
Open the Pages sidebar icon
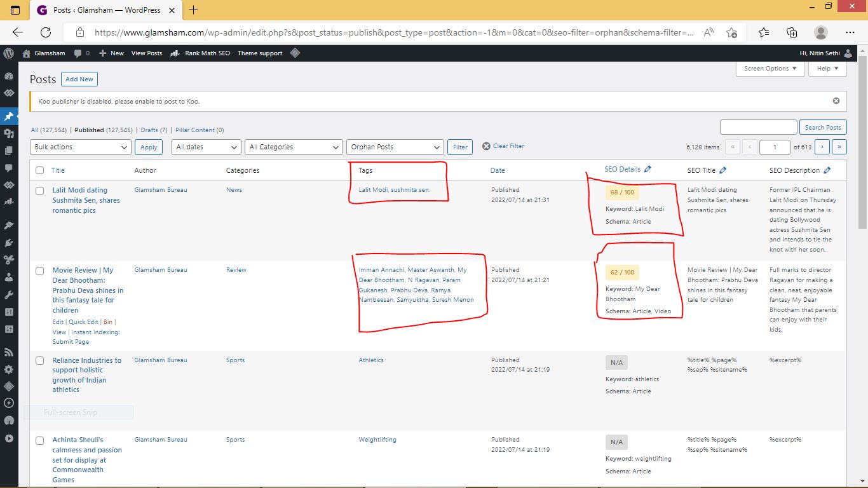(9, 151)
